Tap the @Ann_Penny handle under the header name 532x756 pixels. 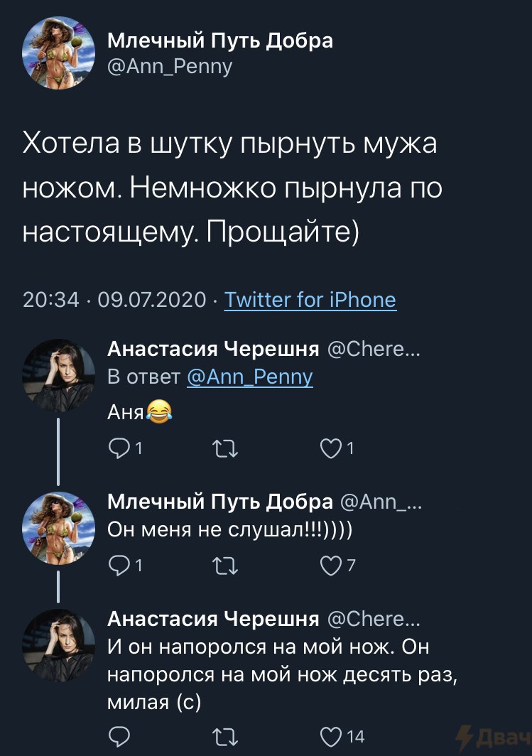[x=169, y=67]
